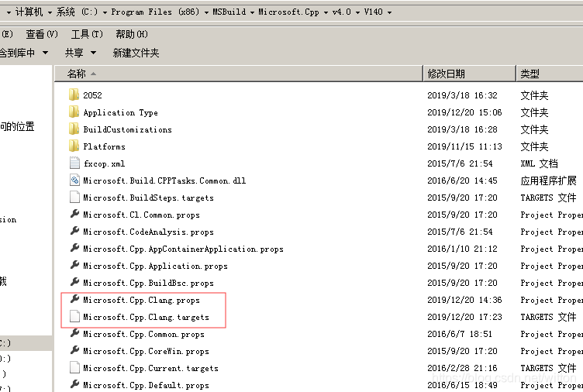The height and width of the screenshot is (392, 583).
Task: Expand dropdown arrow after MSBuild breadcrumb
Action: tap(252, 12)
